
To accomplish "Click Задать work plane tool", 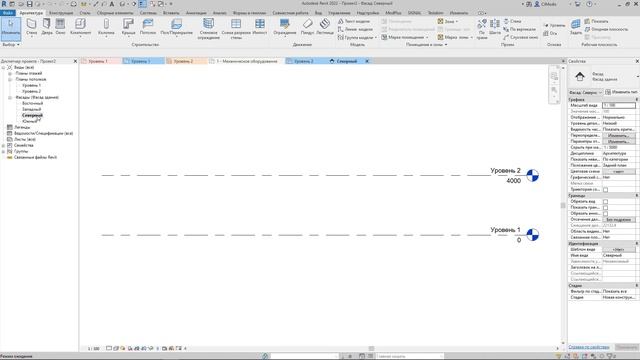I will 576,27.
